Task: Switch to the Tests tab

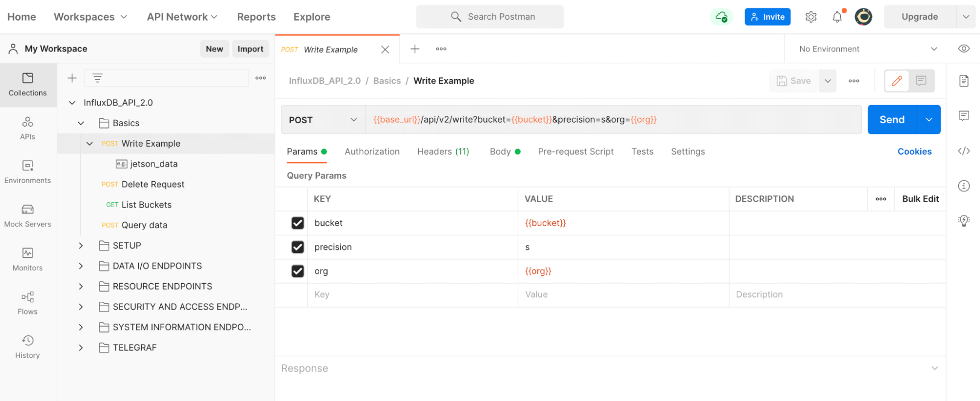Action: pos(642,152)
